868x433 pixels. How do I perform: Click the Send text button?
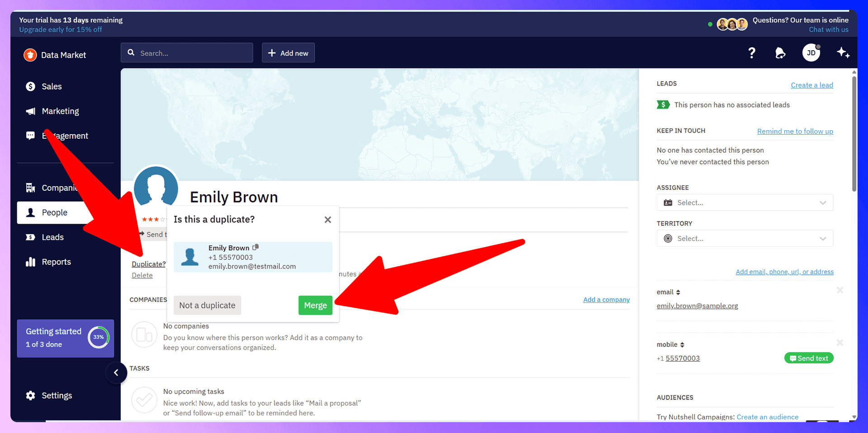click(x=809, y=358)
